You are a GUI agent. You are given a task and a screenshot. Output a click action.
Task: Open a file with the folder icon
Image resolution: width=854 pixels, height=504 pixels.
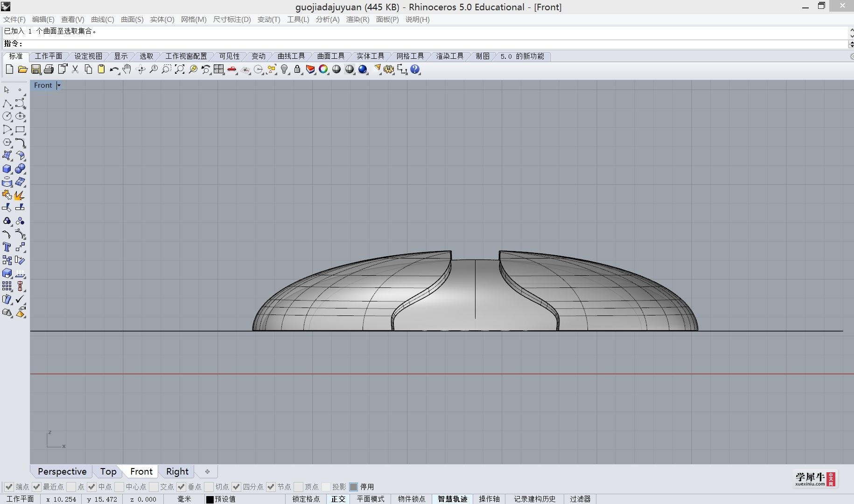22,70
